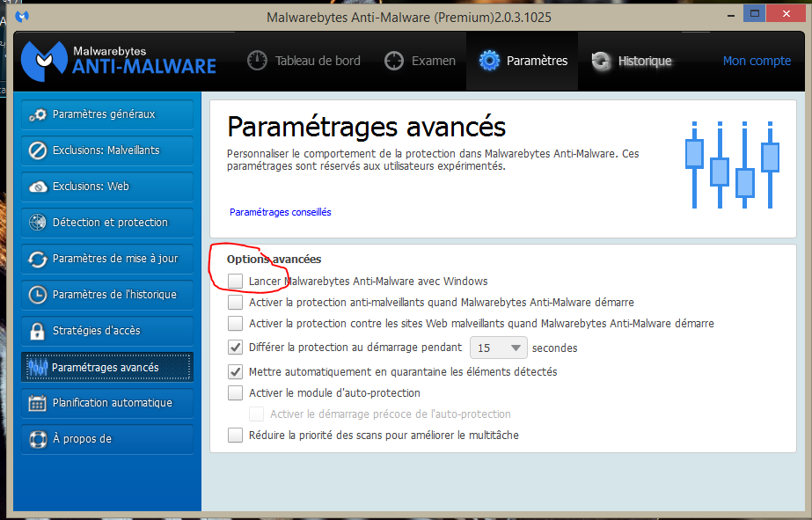
Task: Maximize the Malwarebytes window
Action: pyautogui.click(x=755, y=13)
